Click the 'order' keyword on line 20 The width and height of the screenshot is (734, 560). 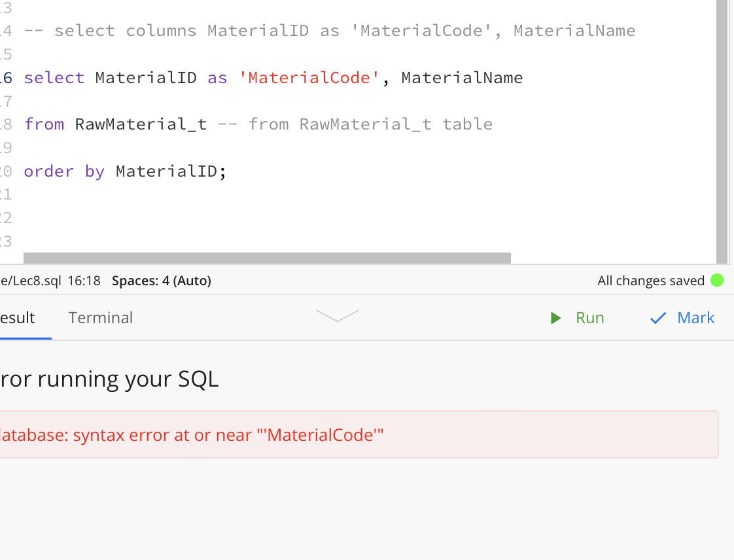[49, 171]
